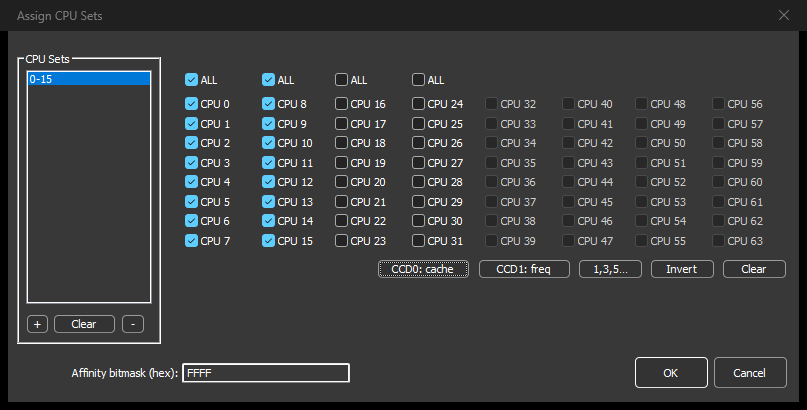Close the Assign CPU Sets window

(783, 15)
